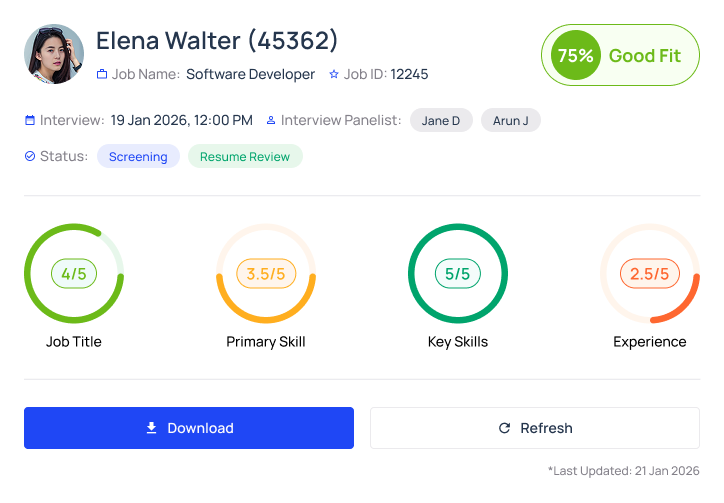The height and width of the screenshot is (503, 724).
Task: Select the Jane D panelist chip
Action: pyautogui.click(x=441, y=121)
